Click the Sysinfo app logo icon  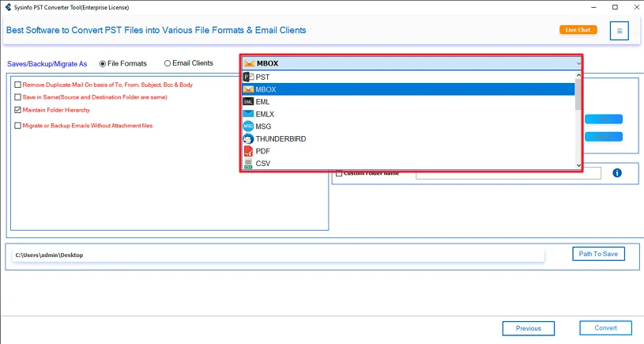tap(8, 7)
